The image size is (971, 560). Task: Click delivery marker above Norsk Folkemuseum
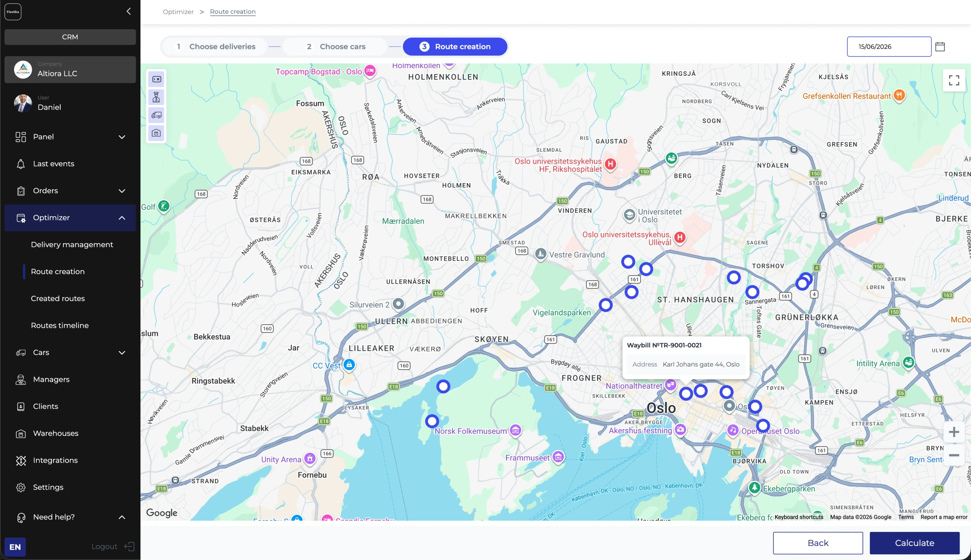click(432, 421)
